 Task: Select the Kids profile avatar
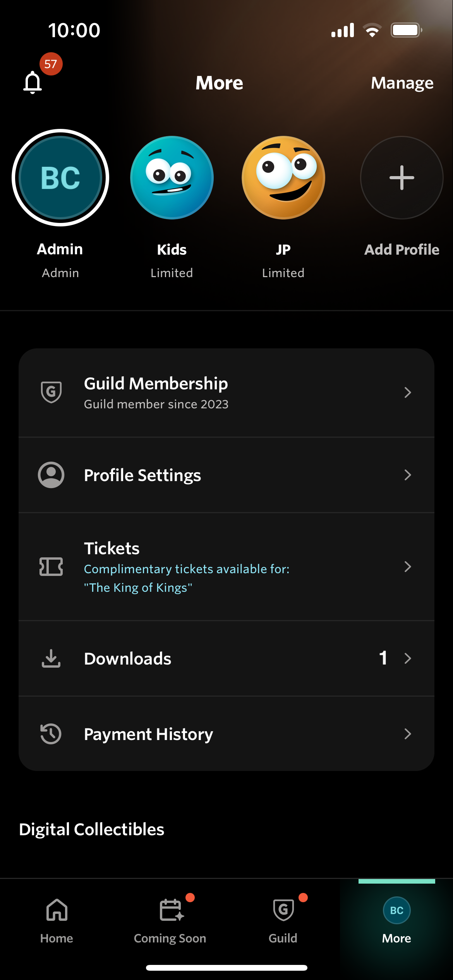(172, 178)
